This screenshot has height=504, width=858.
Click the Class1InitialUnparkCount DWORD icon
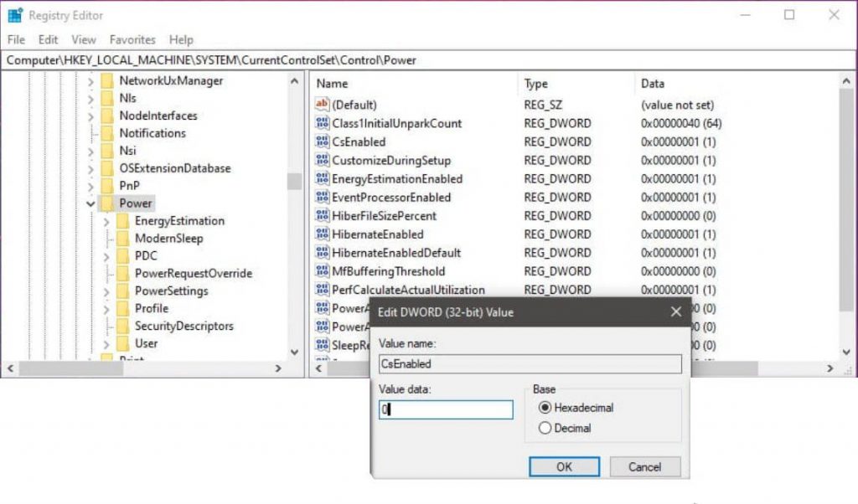point(323,123)
